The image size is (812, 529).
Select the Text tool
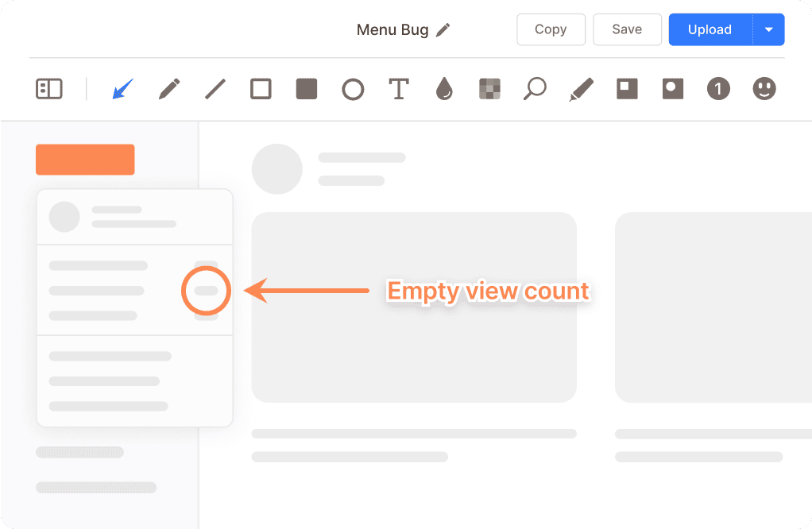[x=398, y=89]
